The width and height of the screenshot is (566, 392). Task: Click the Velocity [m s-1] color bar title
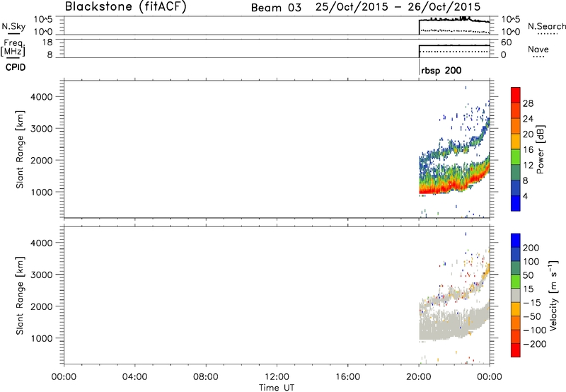[x=553, y=295]
